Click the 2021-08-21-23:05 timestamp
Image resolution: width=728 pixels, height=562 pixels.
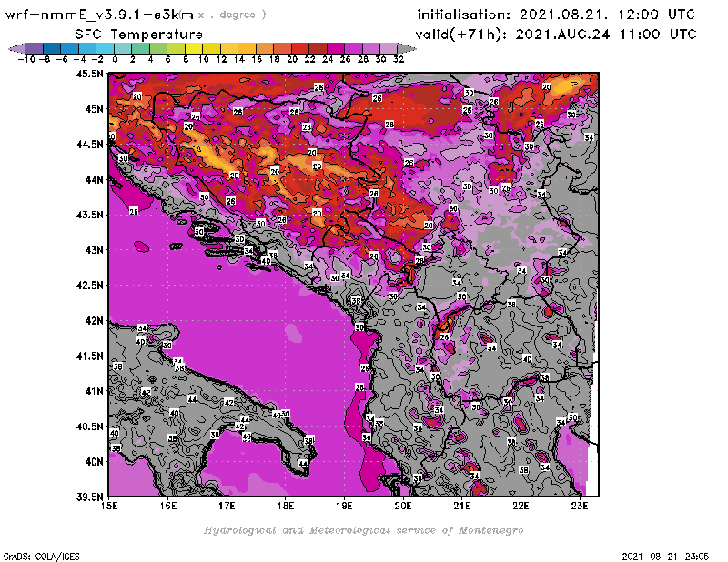click(x=665, y=556)
